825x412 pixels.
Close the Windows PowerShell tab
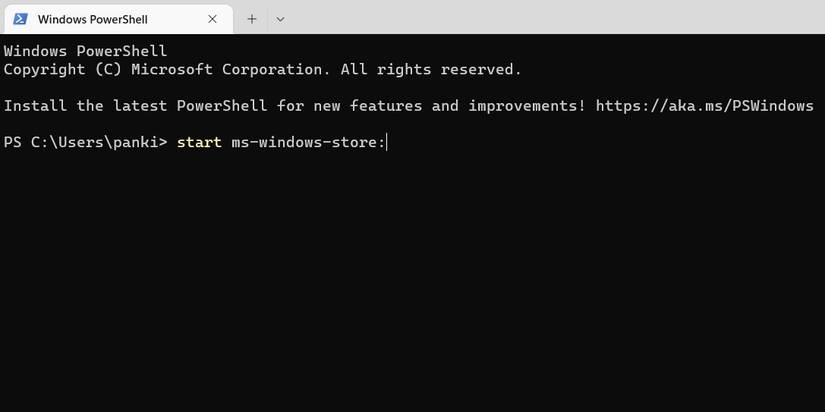pyautogui.click(x=213, y=19)
